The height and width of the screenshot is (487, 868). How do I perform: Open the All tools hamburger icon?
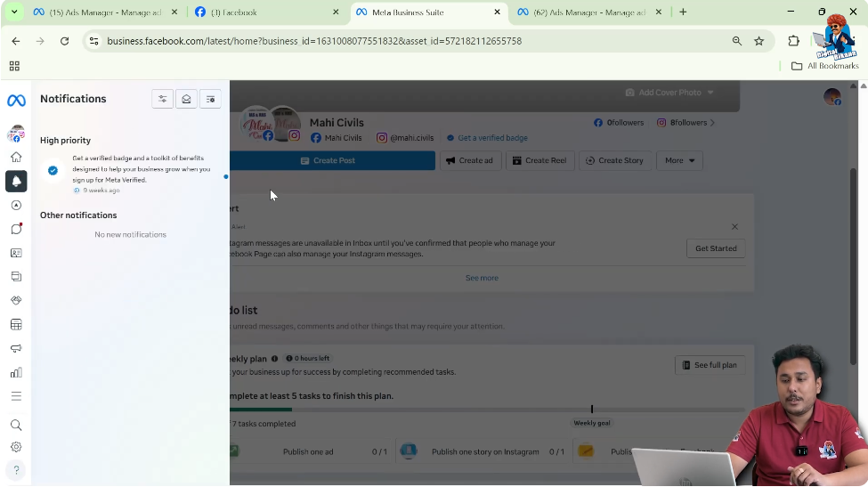pos(16,396)
